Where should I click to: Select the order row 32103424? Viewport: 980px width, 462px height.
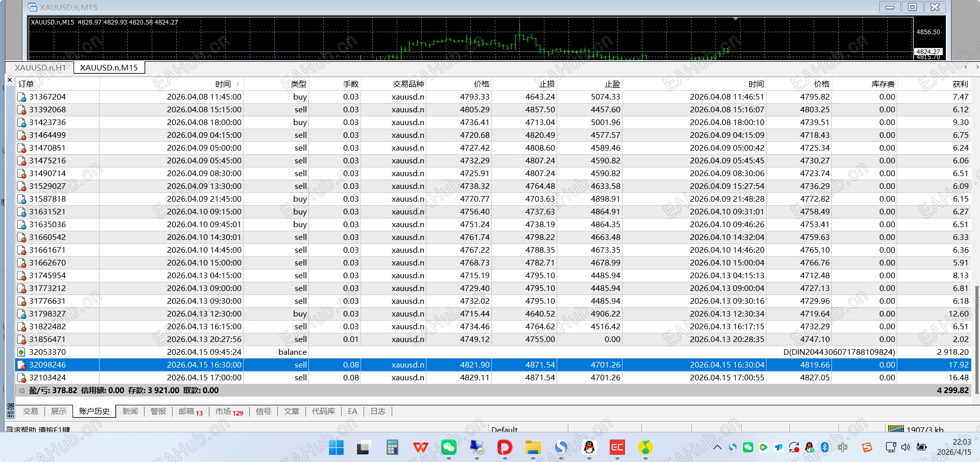(x=47, y=378)
